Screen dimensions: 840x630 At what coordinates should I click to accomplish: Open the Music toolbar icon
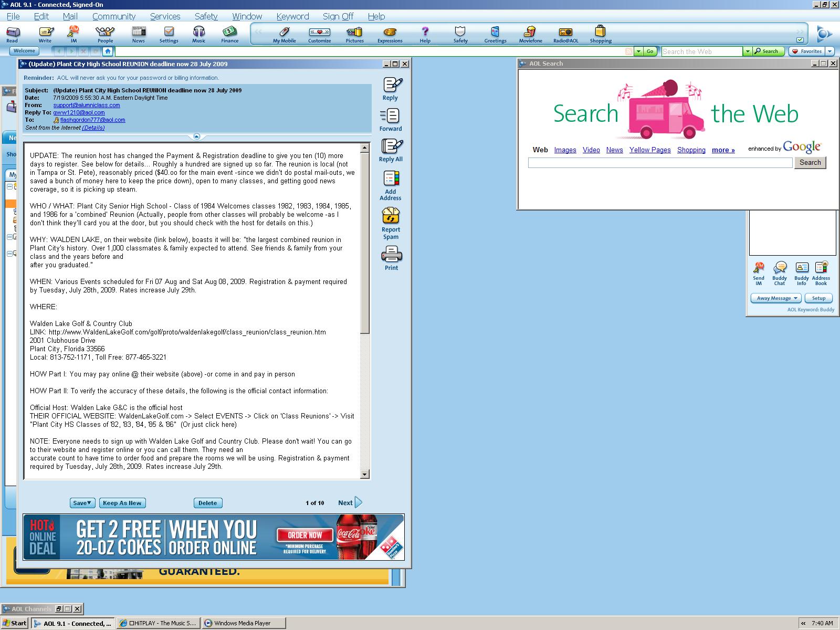[x=199, y=35]
